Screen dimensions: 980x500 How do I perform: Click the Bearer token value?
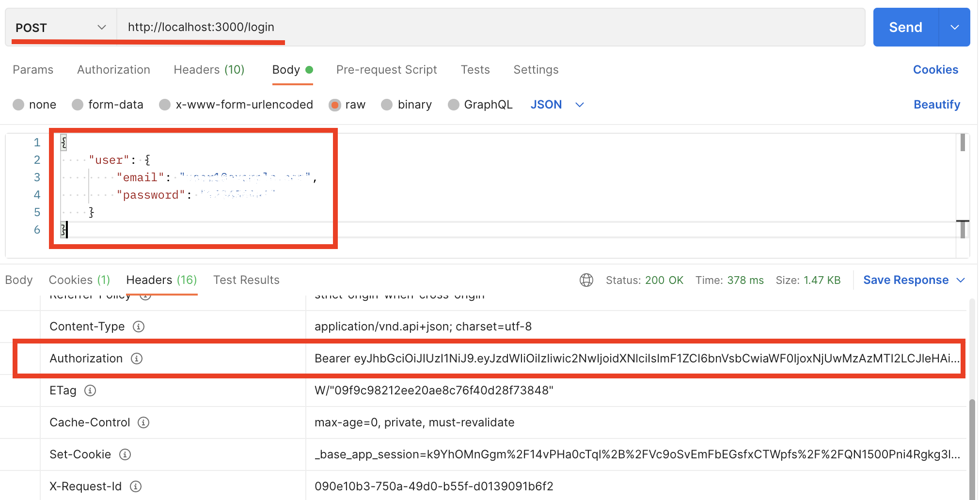(x=637, y=359)
